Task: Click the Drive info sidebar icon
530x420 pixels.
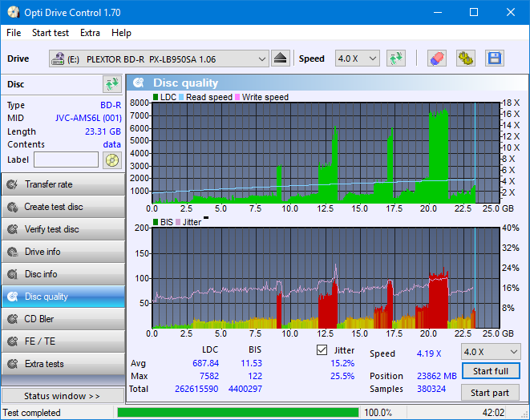Action: 13,252
